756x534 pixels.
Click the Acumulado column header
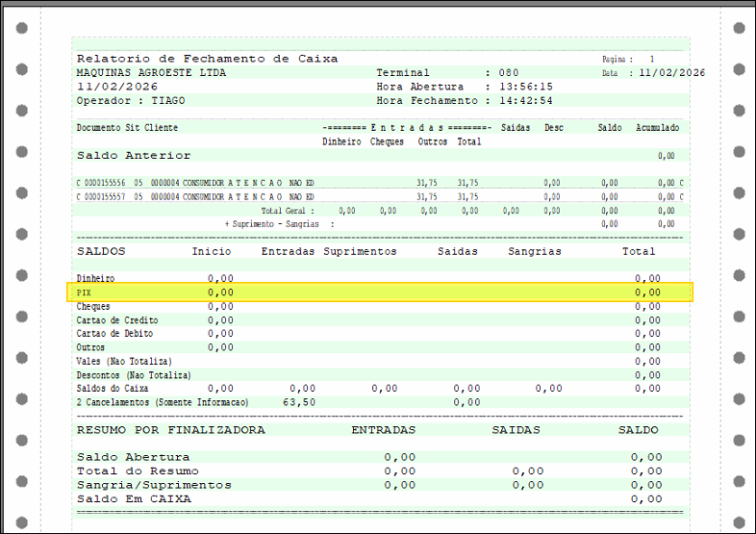pyautogui.click(x=657, y=127)
